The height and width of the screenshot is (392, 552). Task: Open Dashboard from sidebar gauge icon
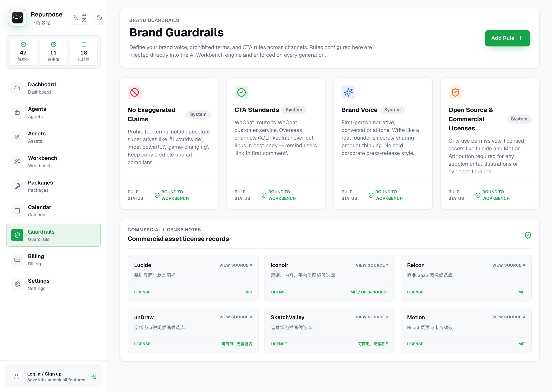click(x=17, y=88)
